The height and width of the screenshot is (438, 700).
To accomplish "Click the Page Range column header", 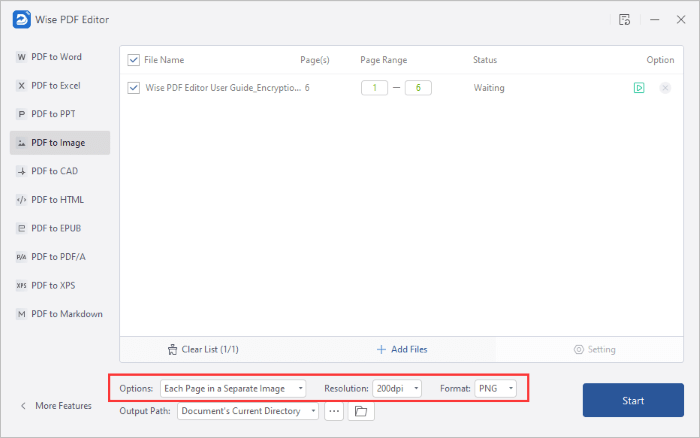I will 383,60.
